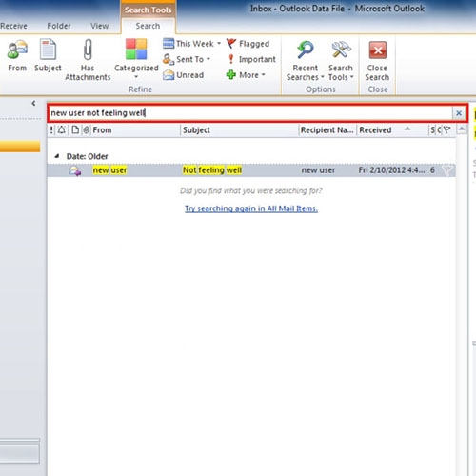Expand the Sent To dropdown arrow
Image resolution: width=476 pixels, height=476 pixels.
(x=208, y=59)
